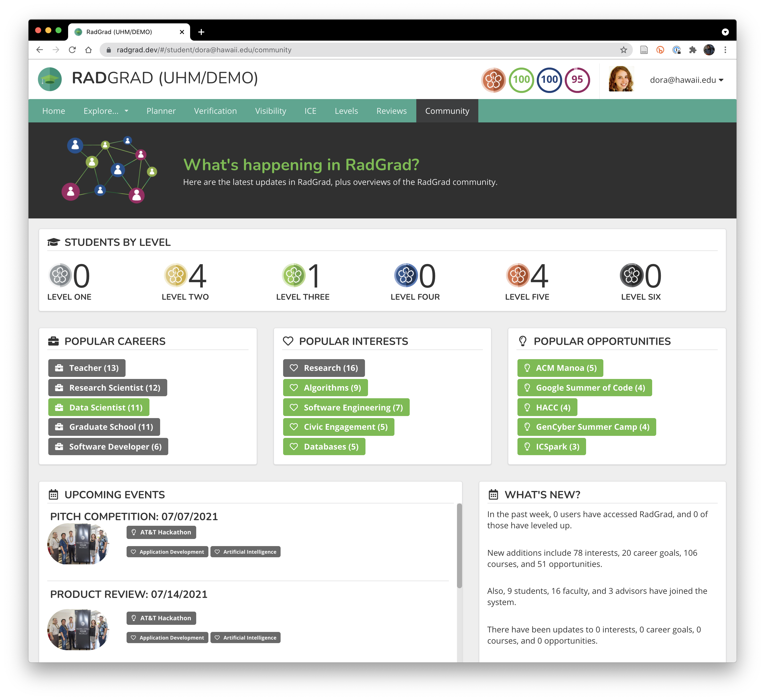The width and height of the screenshot is (765, 700).
Task: Click the Product Review event photo thumbnail
Action: (78, 629)
